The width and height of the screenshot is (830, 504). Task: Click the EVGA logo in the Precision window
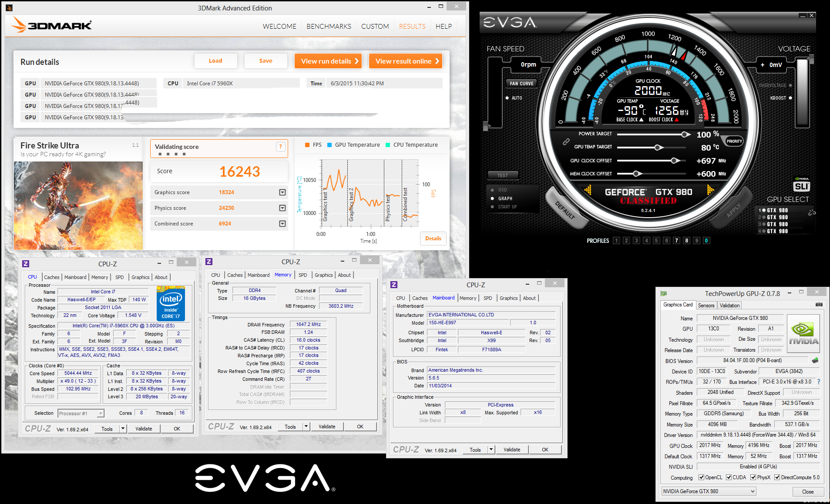510,22
